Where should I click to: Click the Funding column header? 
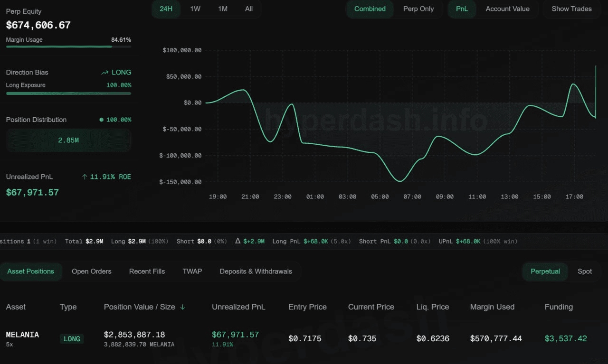point(559,307)
